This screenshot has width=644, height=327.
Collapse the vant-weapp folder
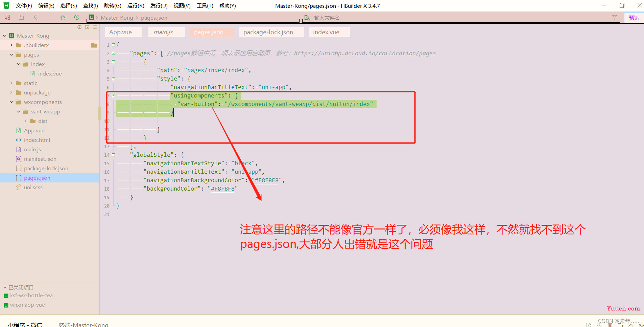click(x=19, y=111)
